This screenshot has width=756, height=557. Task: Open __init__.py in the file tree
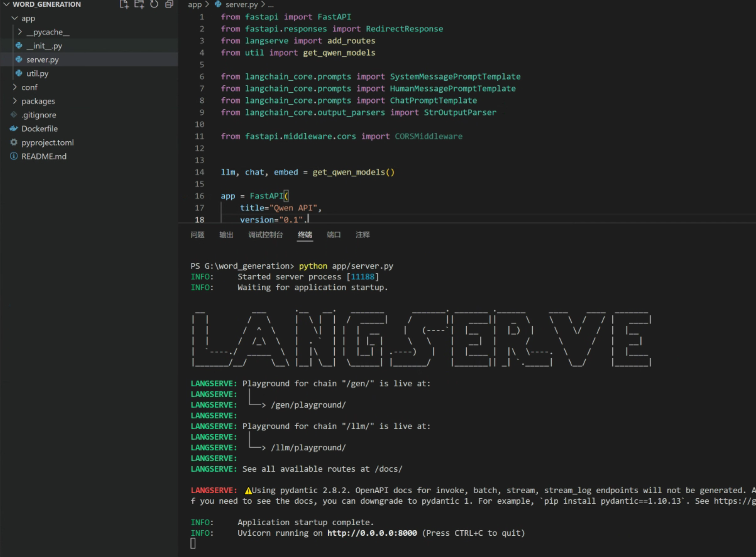(x=44, y=46)
